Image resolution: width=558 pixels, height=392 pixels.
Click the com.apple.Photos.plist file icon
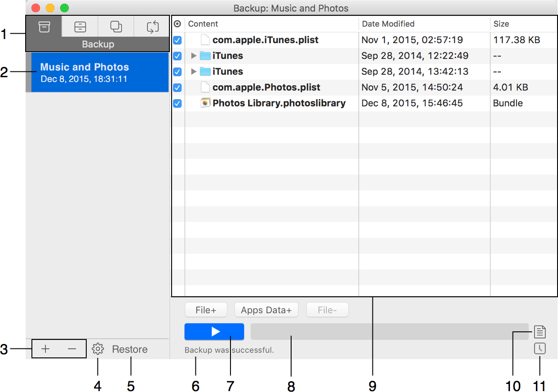(205, 87)
